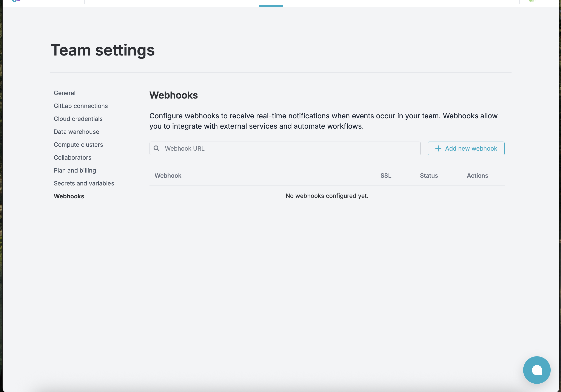561x392 pixels.
Task: Click inside the Webhook URL search field
Action: [x=269, y=148]
